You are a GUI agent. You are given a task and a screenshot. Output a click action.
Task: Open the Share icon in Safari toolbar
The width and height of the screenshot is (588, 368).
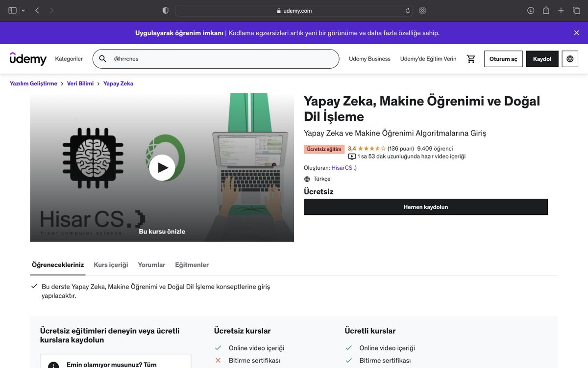coord(546,10)
